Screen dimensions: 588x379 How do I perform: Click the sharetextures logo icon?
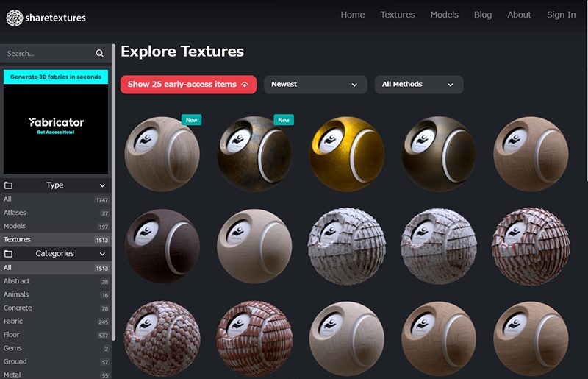(x=15, y=17)
